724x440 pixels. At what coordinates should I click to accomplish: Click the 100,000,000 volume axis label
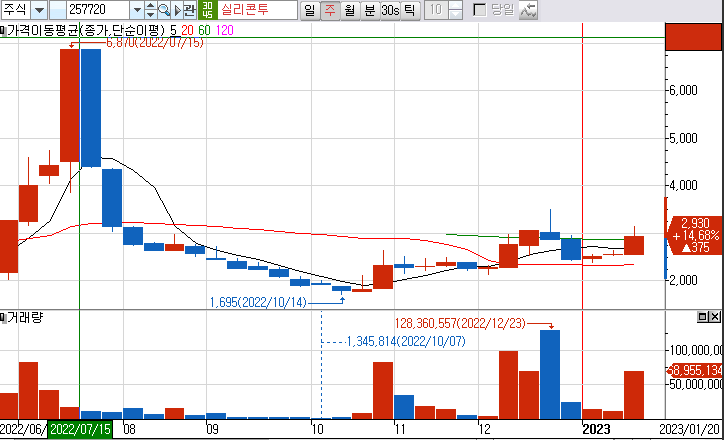696,350
